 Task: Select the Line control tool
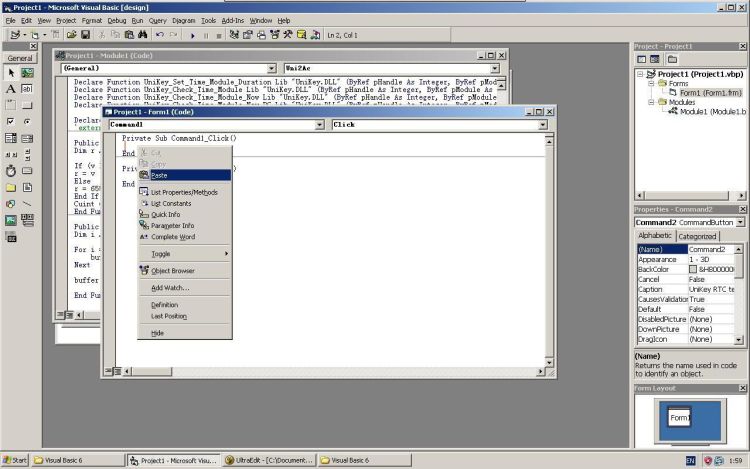tap(27, 204)
